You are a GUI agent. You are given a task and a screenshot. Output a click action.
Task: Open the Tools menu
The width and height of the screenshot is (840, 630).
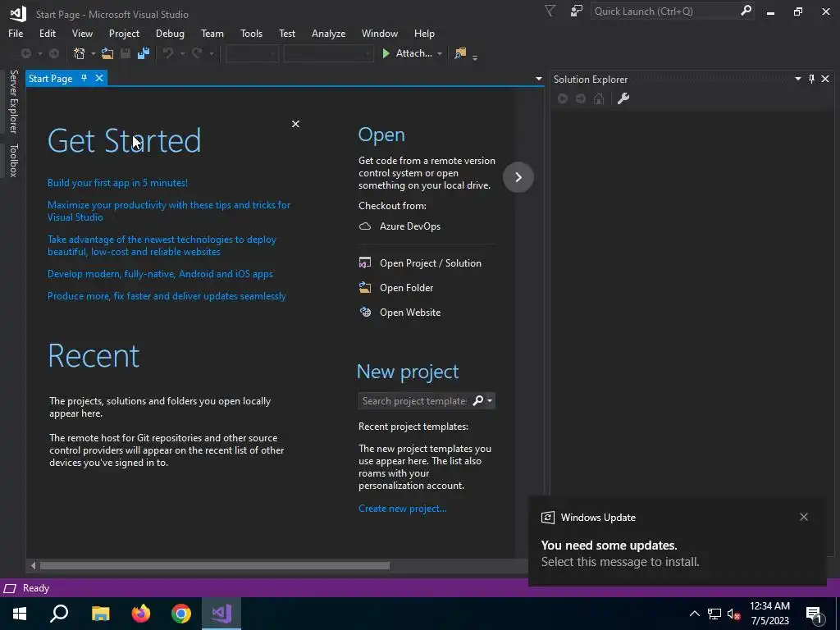(251, 33)
